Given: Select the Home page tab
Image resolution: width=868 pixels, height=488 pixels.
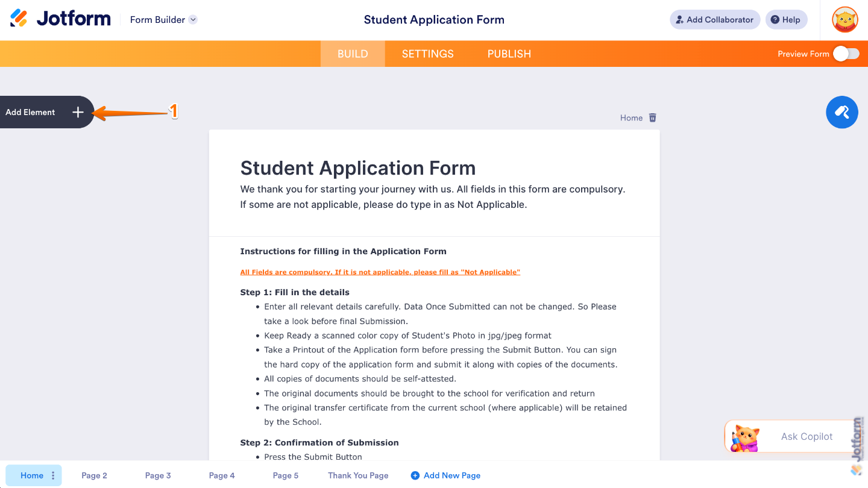Looking at the screenshot, I should click(x=32, y=475).
